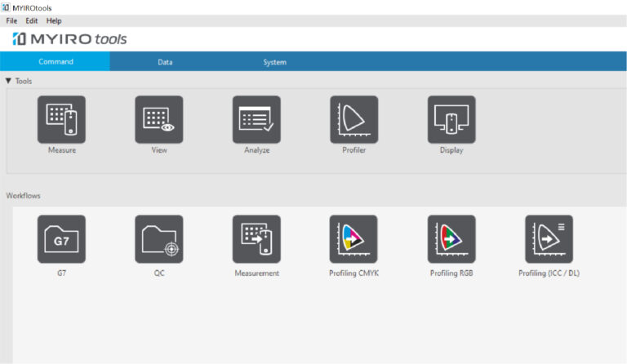Launch the Measurement workflow
This screenshot has width=627, height=364.
(x=256, y=239)
